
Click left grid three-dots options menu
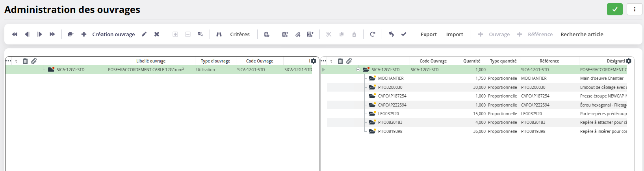(8, 61)
